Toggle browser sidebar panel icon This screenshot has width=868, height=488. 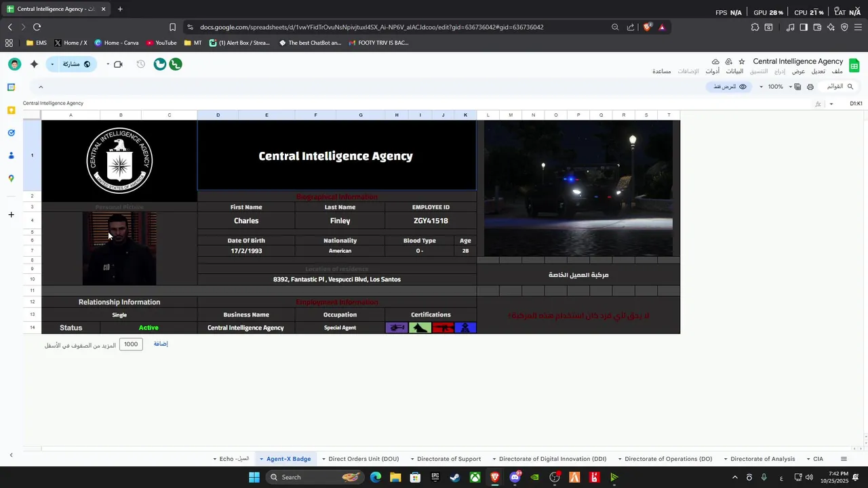click(804, 27)
